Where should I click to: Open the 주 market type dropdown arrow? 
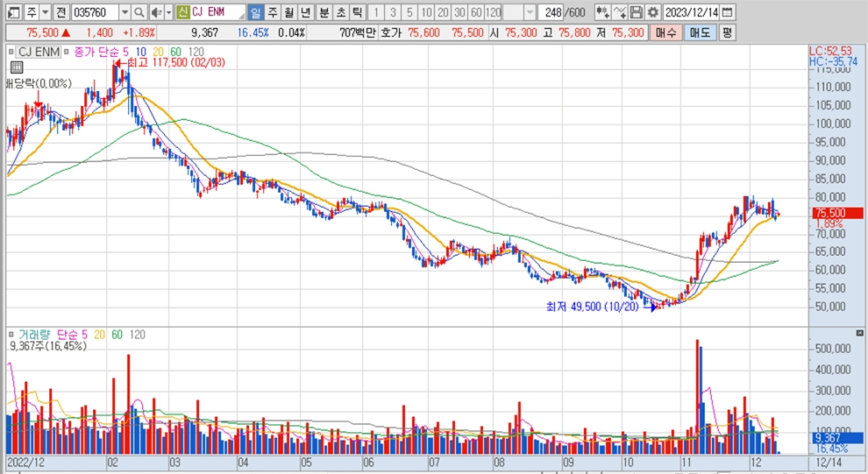(45, 12)
